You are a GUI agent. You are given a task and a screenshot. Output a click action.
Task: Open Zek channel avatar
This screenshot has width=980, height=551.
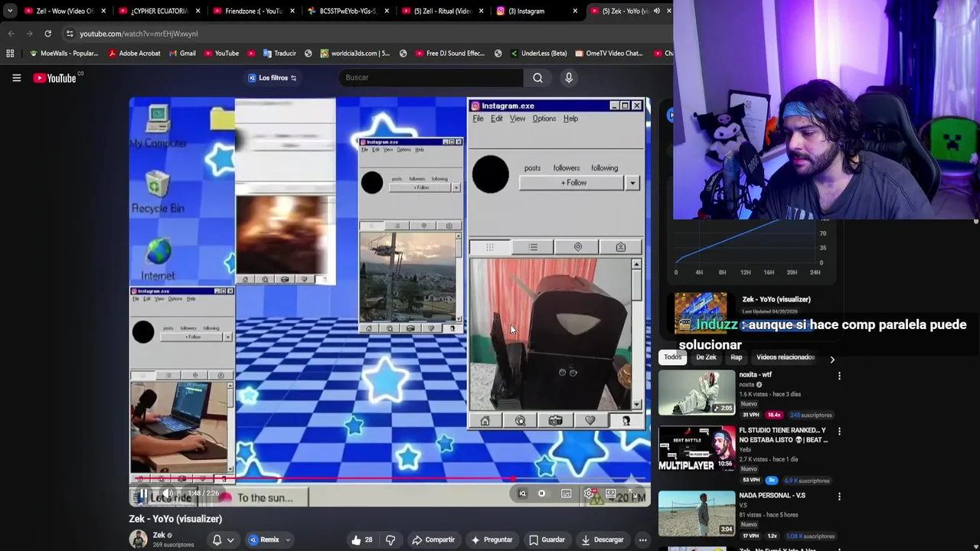click(138, 540)
